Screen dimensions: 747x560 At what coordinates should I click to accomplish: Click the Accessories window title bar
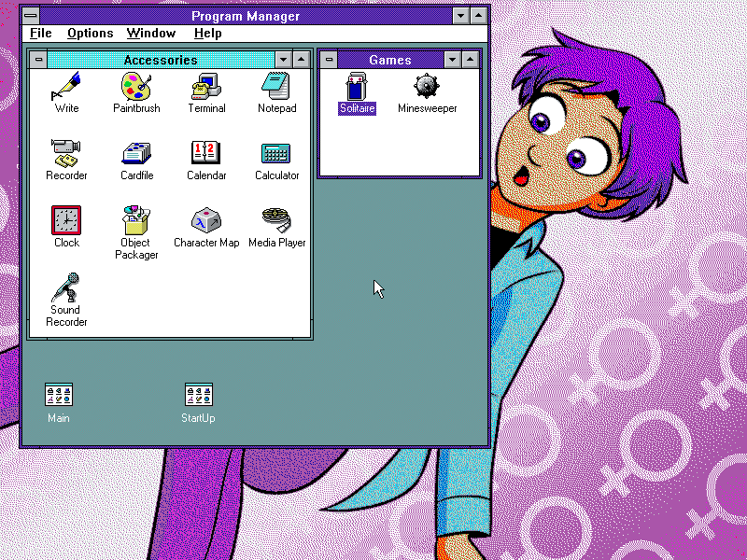click(161, 60)
